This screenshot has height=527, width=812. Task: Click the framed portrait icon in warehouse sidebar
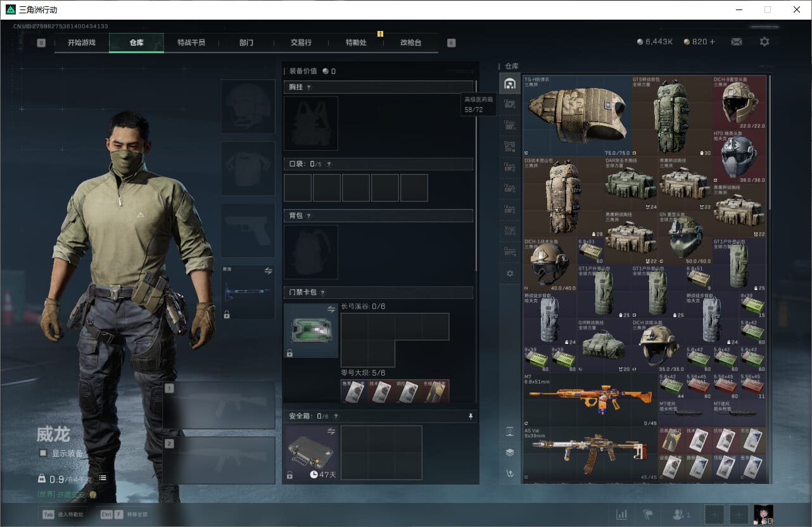click(x=509, y=431)
